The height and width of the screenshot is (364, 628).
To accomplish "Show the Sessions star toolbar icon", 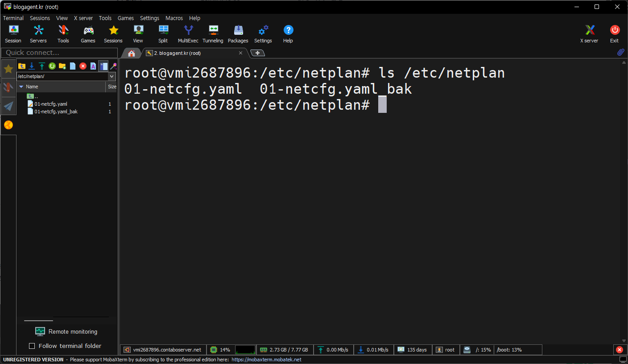I will [x=113, y=34].
